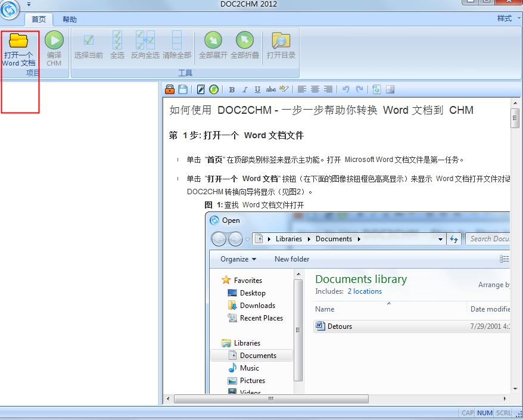Switch to the 首页 tab
This screenshot has width=523, height=420.
pyautogui.click(x=39, y=19)
